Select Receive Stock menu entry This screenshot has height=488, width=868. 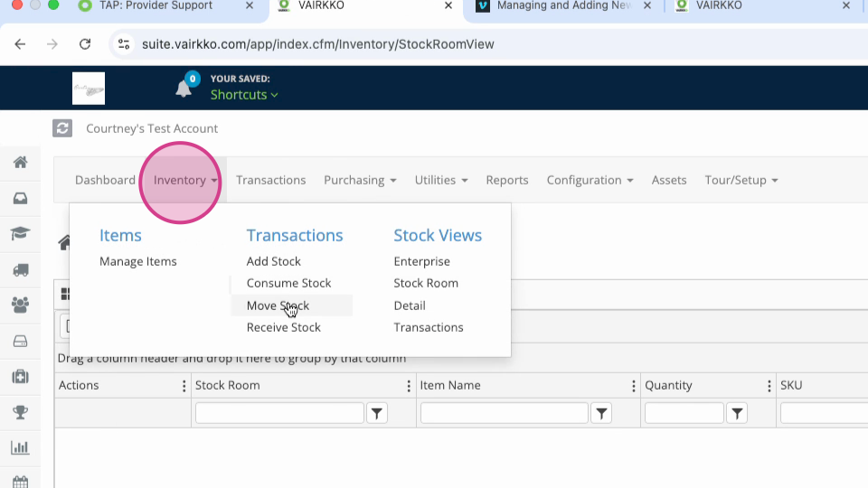tap(283, 327)
